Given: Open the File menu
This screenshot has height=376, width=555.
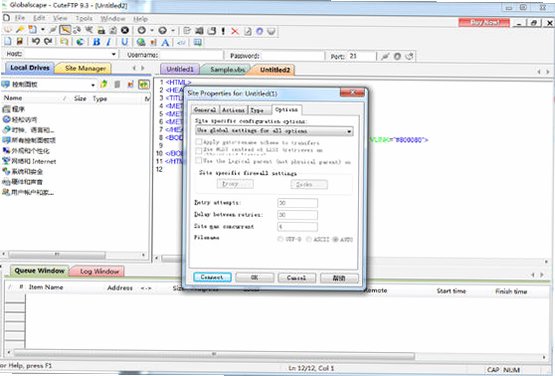Looking at the screenshot, I should point(19,18).
